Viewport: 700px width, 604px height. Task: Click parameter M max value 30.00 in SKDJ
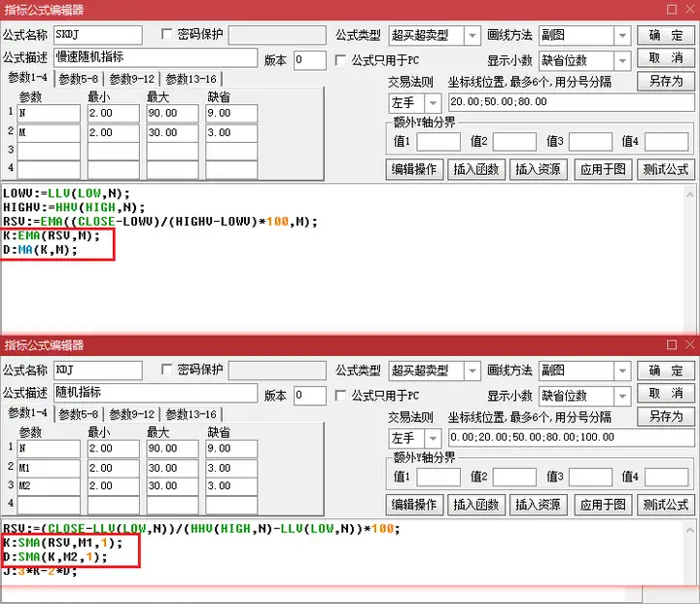click(x=172, y=133)
